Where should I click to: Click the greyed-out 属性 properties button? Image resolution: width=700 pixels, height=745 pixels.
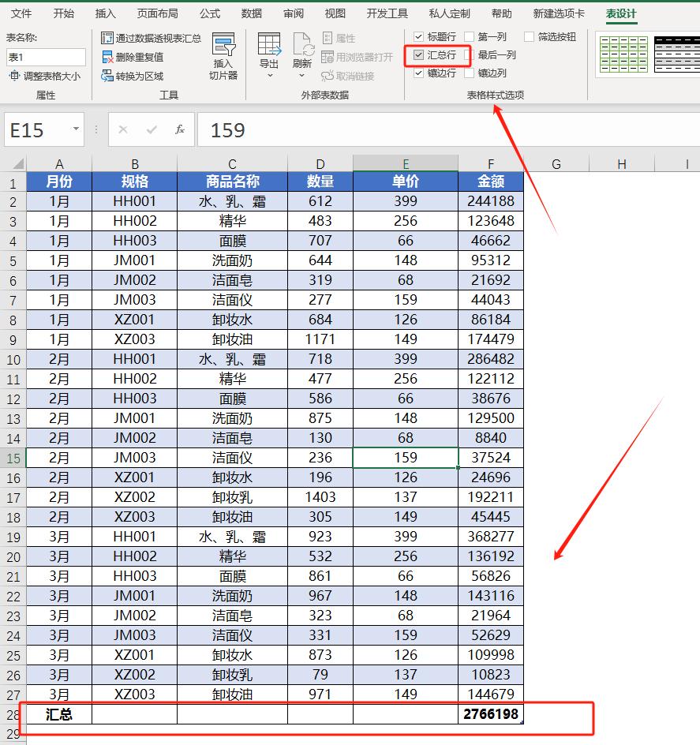(x=339, y=38)
